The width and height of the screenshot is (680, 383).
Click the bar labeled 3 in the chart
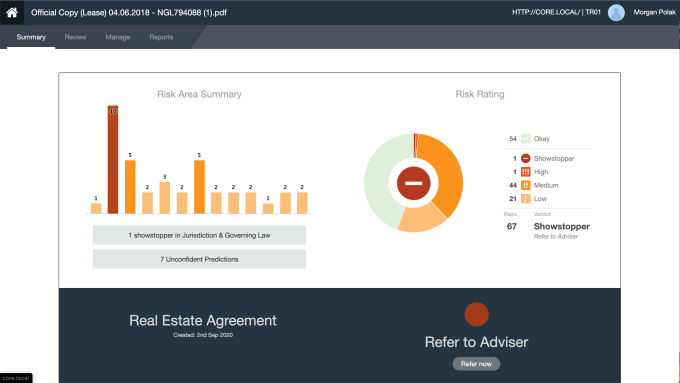[x=164, y=198]
